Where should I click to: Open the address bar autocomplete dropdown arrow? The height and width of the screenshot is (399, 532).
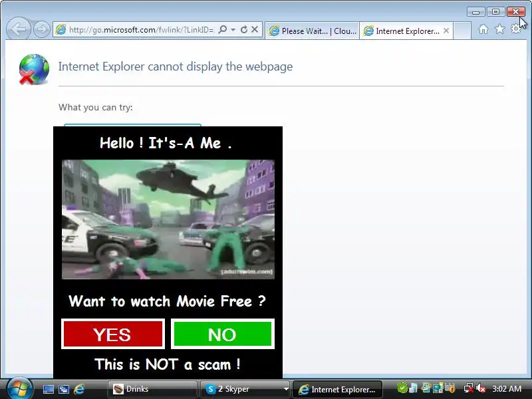[233, 29]
